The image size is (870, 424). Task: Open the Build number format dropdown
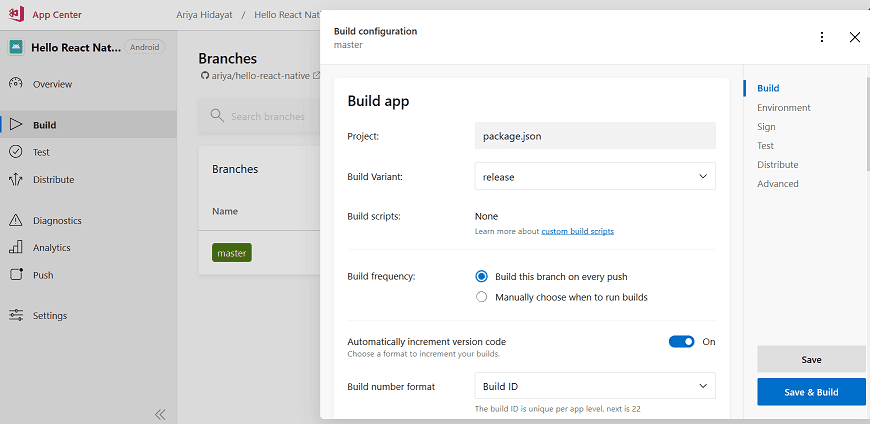coord(595,386)
